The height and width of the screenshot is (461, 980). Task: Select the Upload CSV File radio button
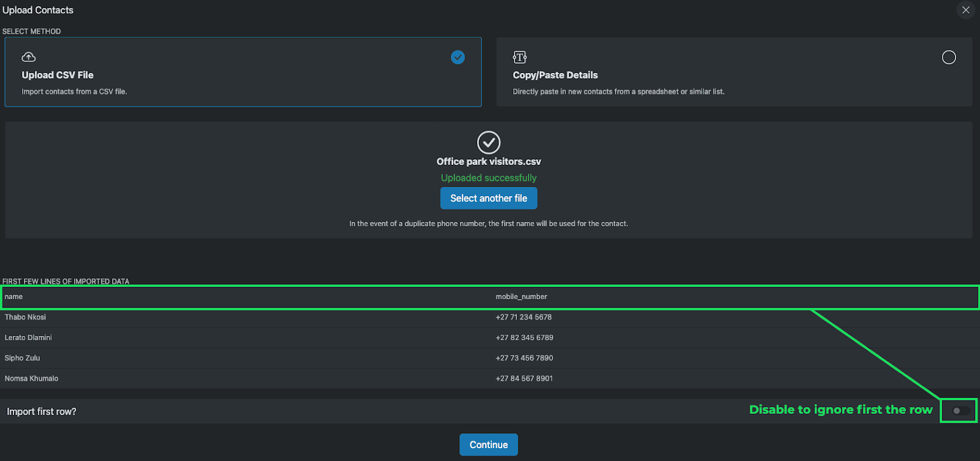coord(458,57)
